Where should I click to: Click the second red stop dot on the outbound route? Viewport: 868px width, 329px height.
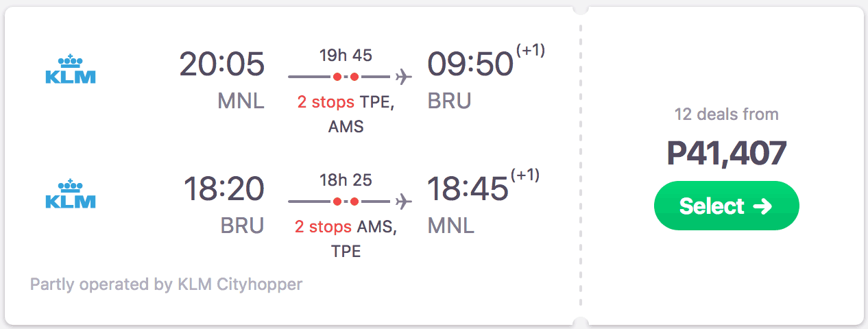[x=354, y=77]
